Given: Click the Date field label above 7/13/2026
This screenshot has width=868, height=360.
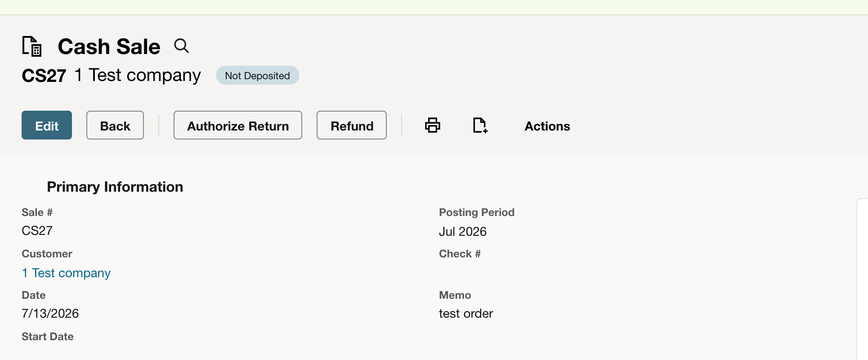Looking at the screenshot, I should coord(34,295).
